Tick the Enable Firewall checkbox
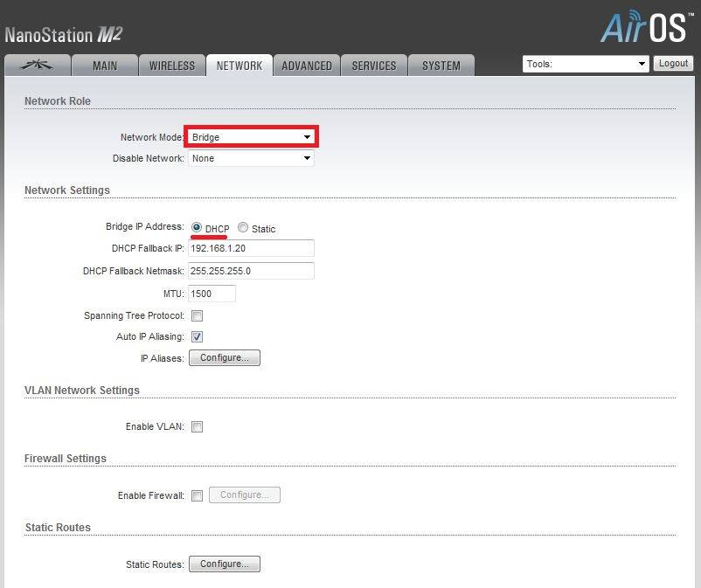Image resolution: width=701 pixels, height=588 pixels. click(x=197, y=495)
